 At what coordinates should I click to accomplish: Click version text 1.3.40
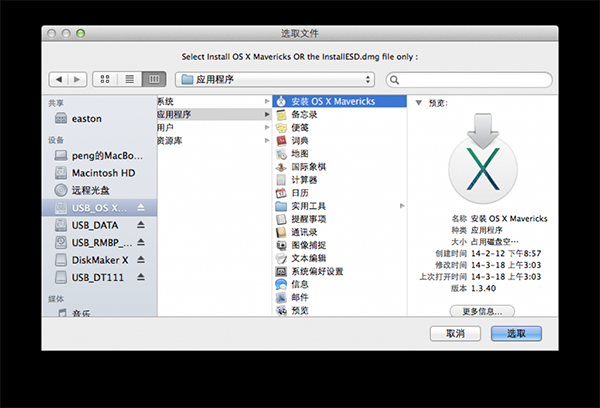(x=483, y=288)
